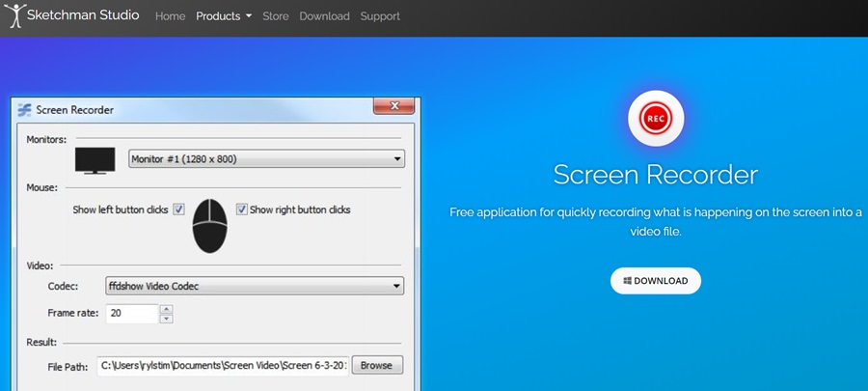Click the Screen Recorder window title icon
The height and width of the screenshot is (391, 868).
[24, 110]
